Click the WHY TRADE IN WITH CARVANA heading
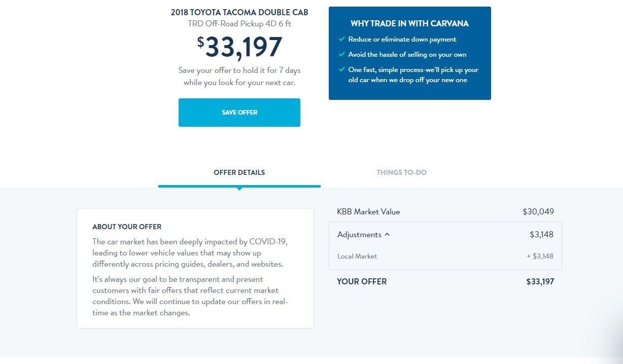The width and height of the screenshot is (623, 364). tap(410, 24)
